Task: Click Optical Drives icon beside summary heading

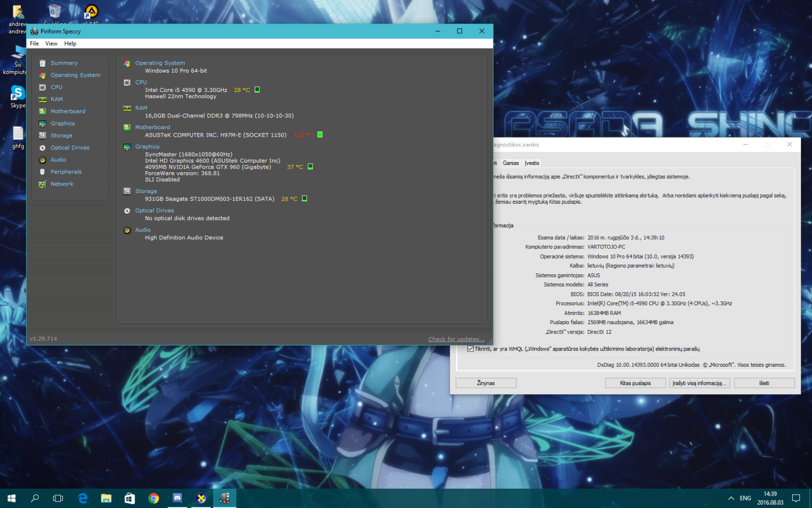Action: coord(127,211)
